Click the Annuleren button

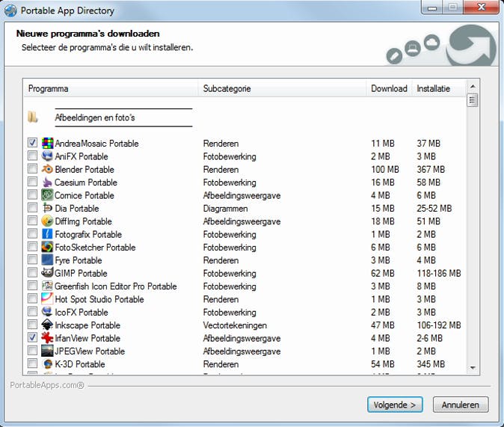(461, 405)
